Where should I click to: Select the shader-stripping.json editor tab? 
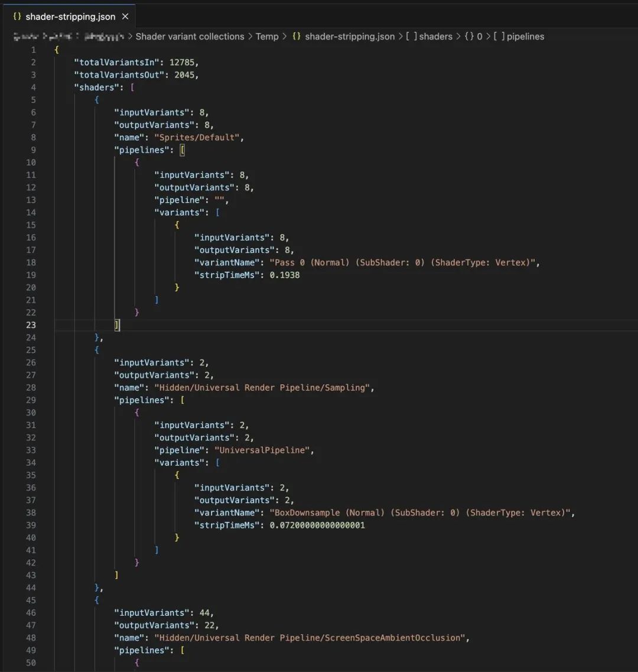[70, 17]
